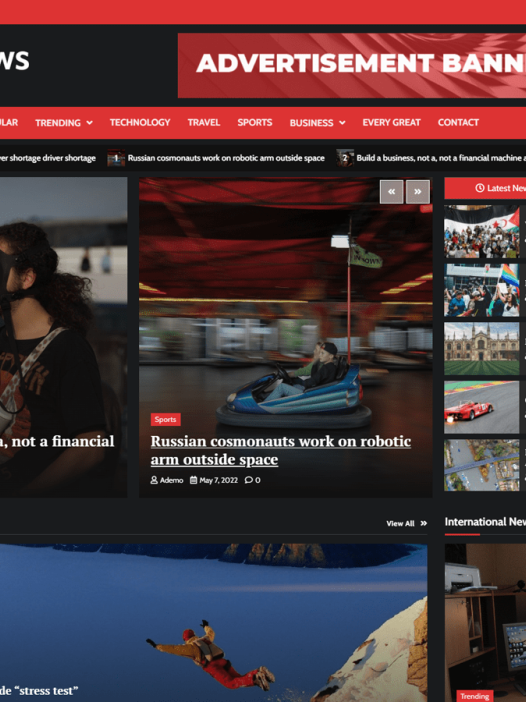Open ticker item Russian cosmonauts work on robotic arm

tap(226, 158)
